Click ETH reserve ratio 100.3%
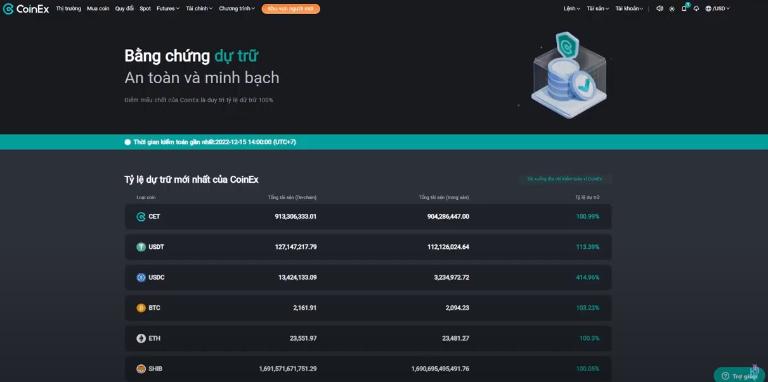The height and width of the screenshot is (382, 768). click(589, 338)
